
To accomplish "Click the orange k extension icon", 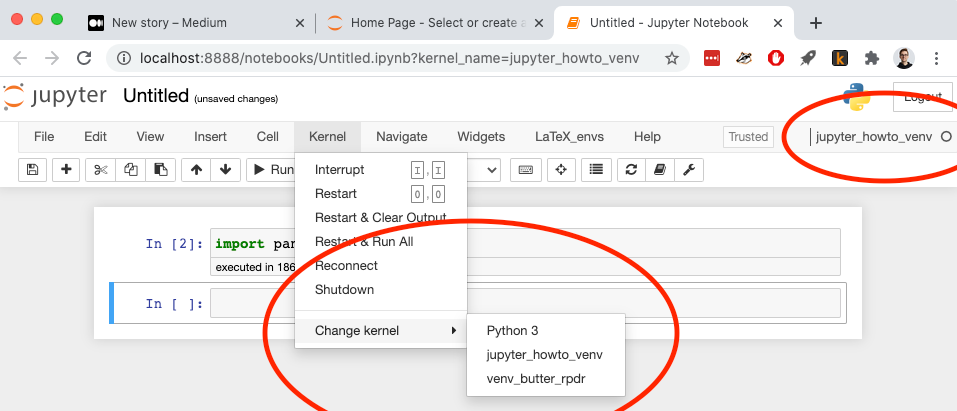I will [x=840, y=58].
